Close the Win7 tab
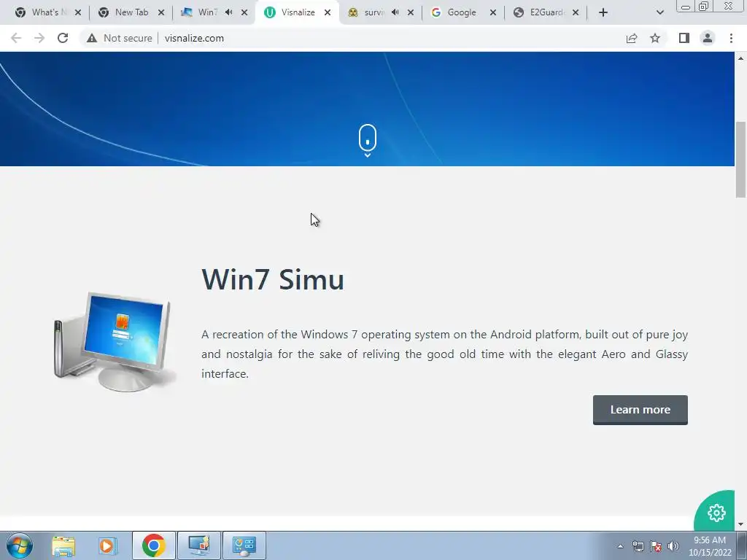The width and height of the screenshot is (747, 560). [244, 12]
